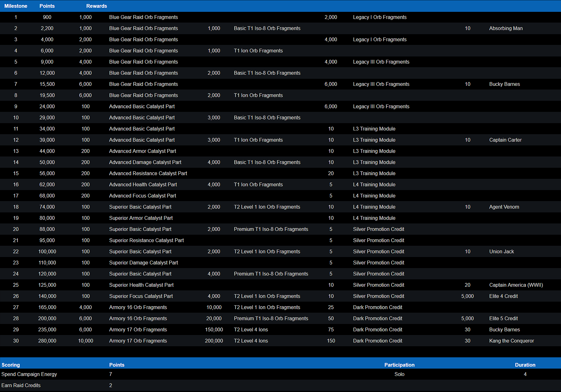Click the Union Jack reward cell
This screenshot has height=392, width=561.
click(x=501, y=252)
